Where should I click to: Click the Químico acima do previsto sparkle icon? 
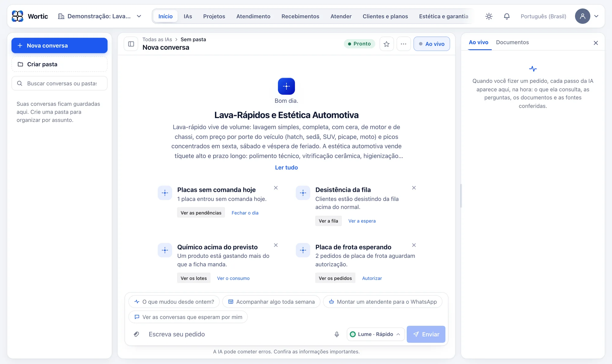tap(165, 250)
